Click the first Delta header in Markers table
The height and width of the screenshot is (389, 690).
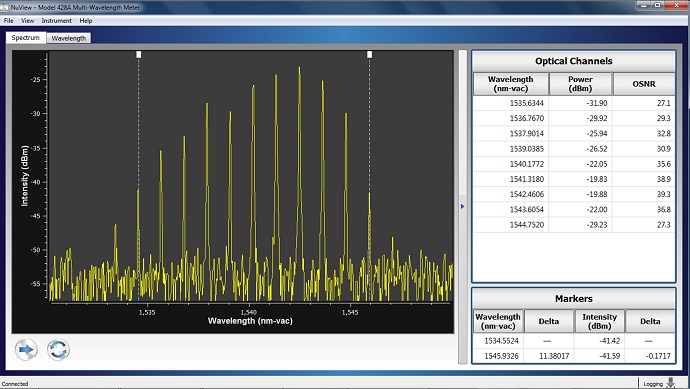point(549,321)
